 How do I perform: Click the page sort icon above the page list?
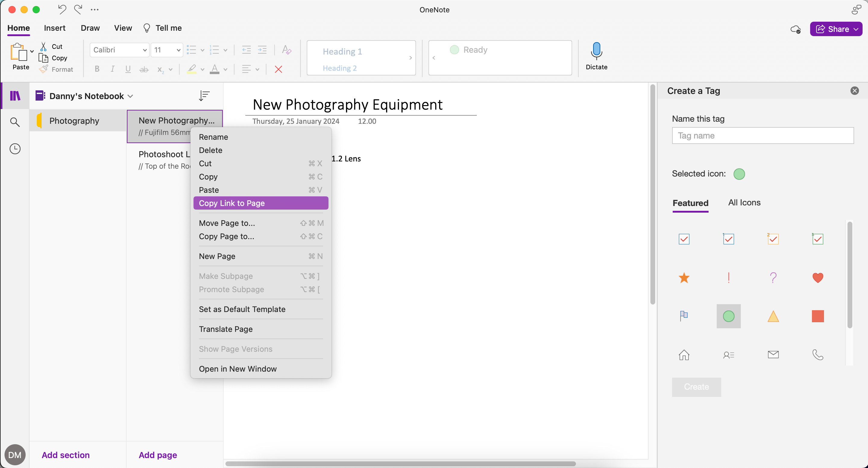[x=205, y=96]
